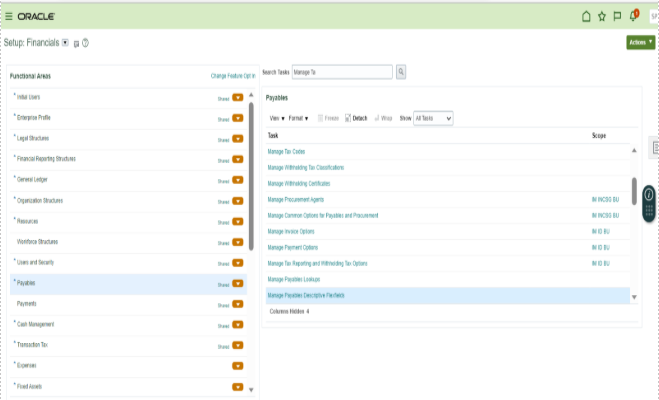Click scope link for Manage Invoice Options
Image resolution: width=659 pixels, height=400 pixels.
[x=601, y=232]
